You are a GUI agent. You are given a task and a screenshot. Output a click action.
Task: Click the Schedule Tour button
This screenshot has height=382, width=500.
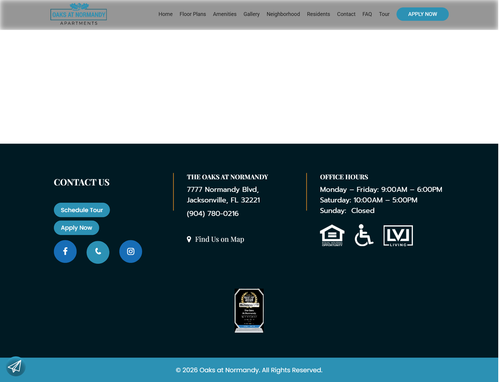82,210
